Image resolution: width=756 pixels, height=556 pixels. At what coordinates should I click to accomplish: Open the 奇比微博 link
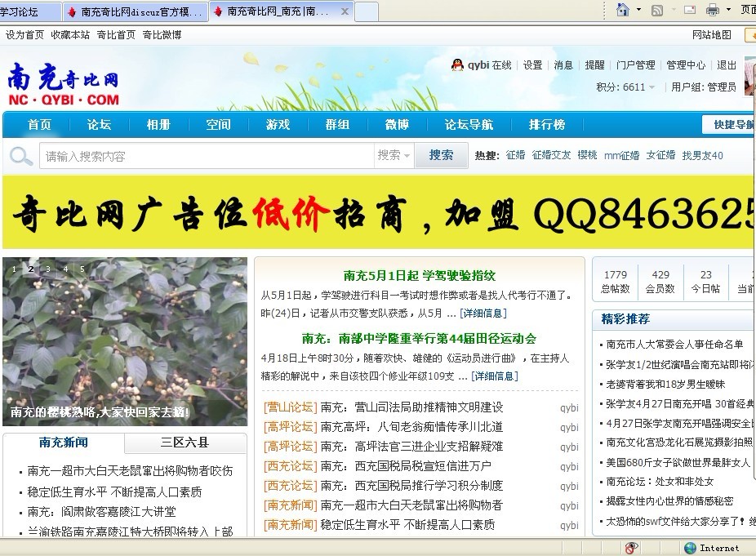pos(162,35)
